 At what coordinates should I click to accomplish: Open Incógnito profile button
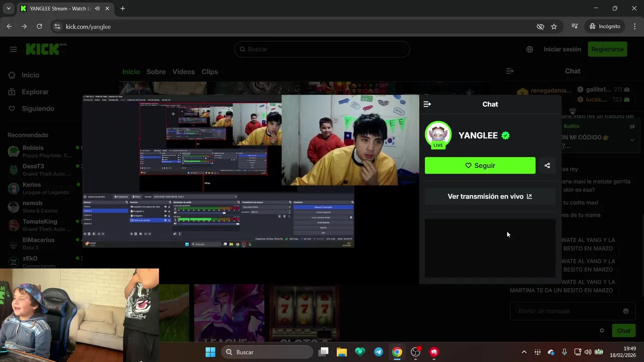point(604,26)
